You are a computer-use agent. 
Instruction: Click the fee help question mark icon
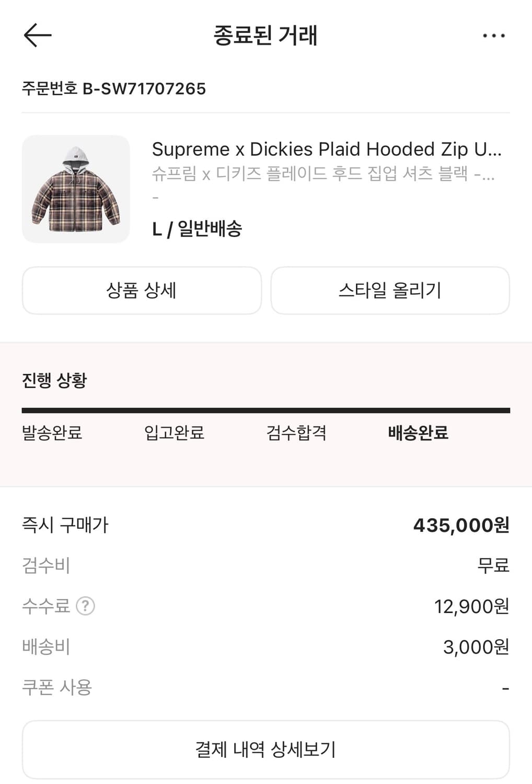(85, 606)
